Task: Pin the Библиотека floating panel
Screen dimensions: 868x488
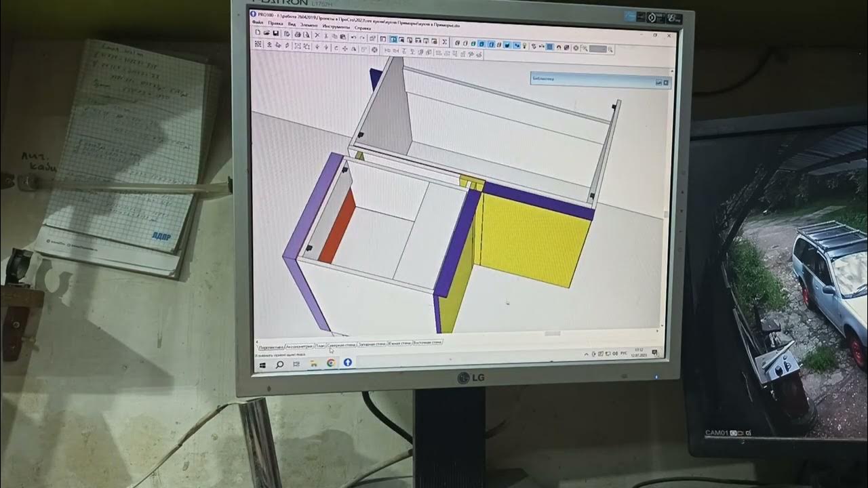Action: [x=658, y=81]
